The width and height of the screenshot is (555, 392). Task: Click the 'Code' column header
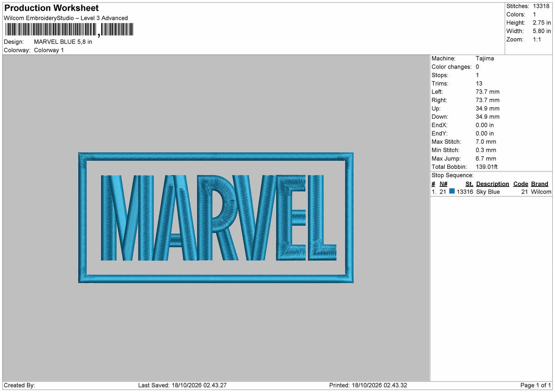(x=521, y=184)
